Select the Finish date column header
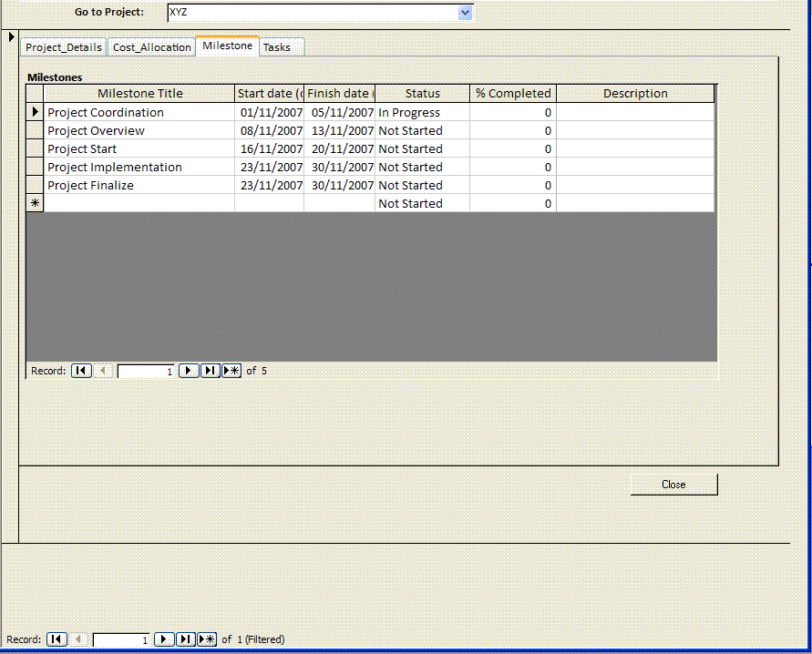812x654 pixels. 340,94
